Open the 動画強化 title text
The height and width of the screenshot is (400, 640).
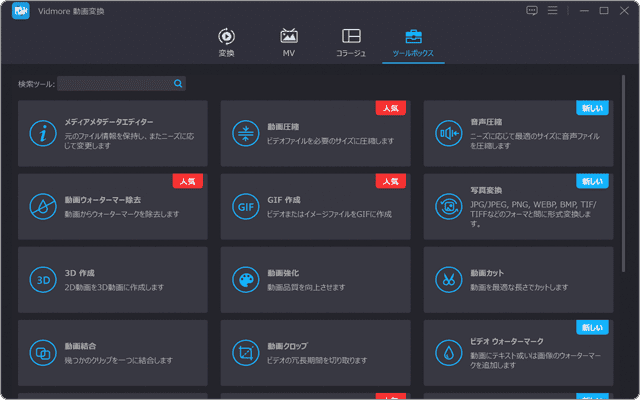point(283,273)
